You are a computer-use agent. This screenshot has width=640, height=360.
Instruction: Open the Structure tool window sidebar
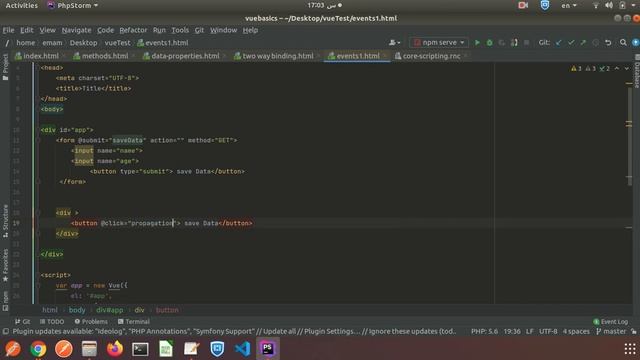tap(5, 221)
